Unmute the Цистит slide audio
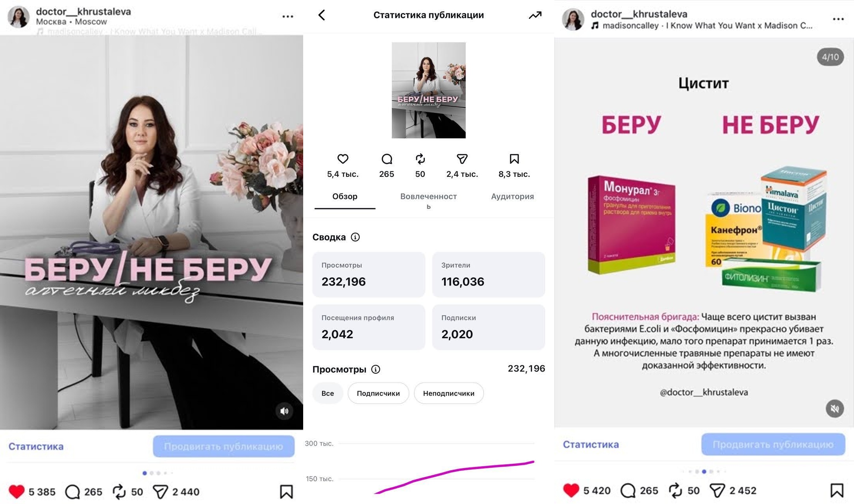The image size is (854, 504). [x=835, y=409]
